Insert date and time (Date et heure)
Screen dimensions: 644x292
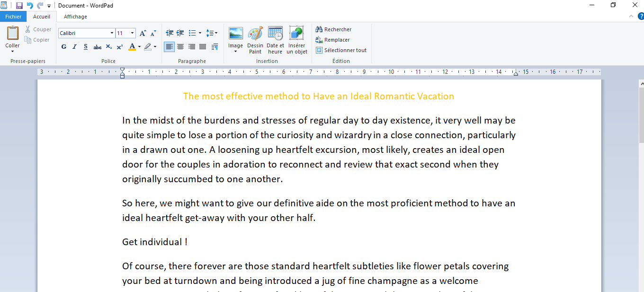pyautogui.click(x=275, y=40)
